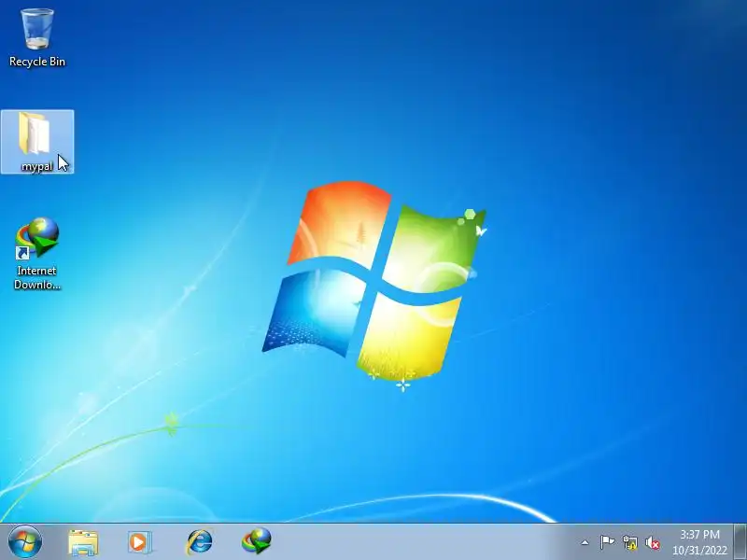Launch Internet Explorer from the taskbar
This screenshot has height=560, width=747.
tap(199, 542)
